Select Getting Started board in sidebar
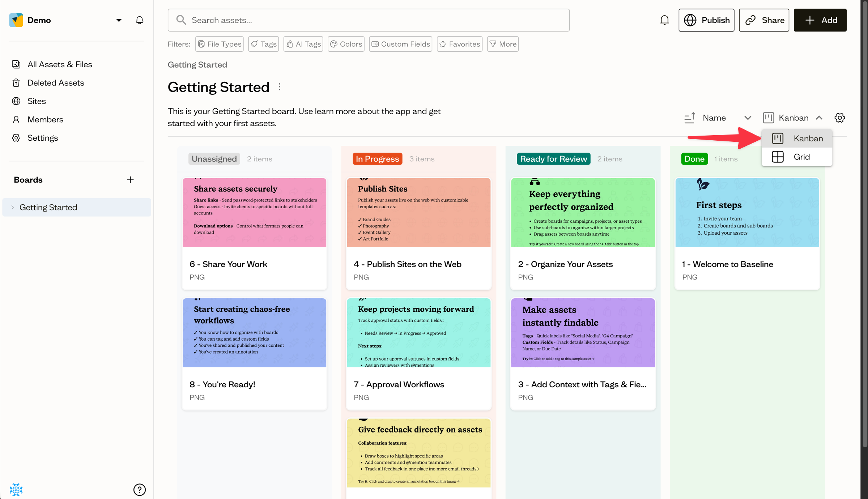Image resolution: width=868 pixels, height=499 pixels. point(77,208)
